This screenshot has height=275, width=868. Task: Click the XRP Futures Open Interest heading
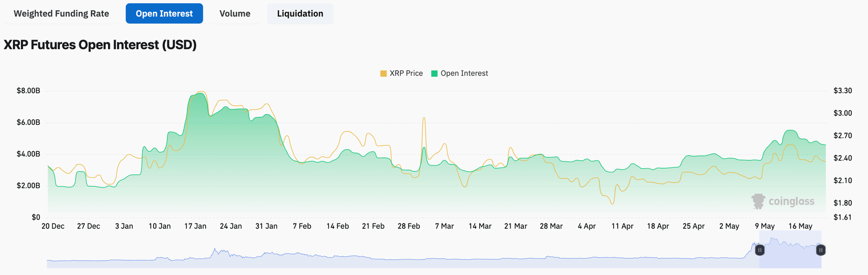pyautogui.click(x=100, y=46)
